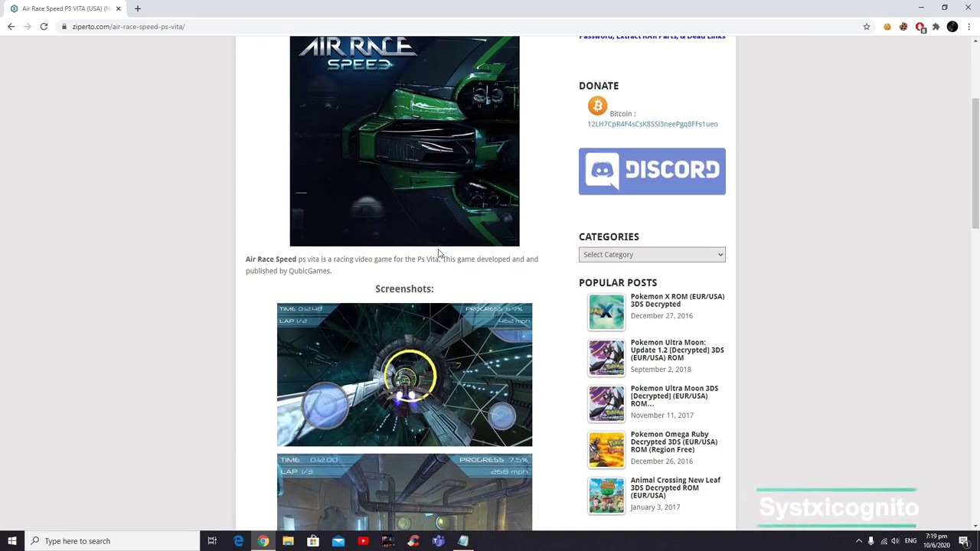Click the Pokemon Omega Ruby thumbnail
This screenshot has height=551, width=980.
[606, 449]
